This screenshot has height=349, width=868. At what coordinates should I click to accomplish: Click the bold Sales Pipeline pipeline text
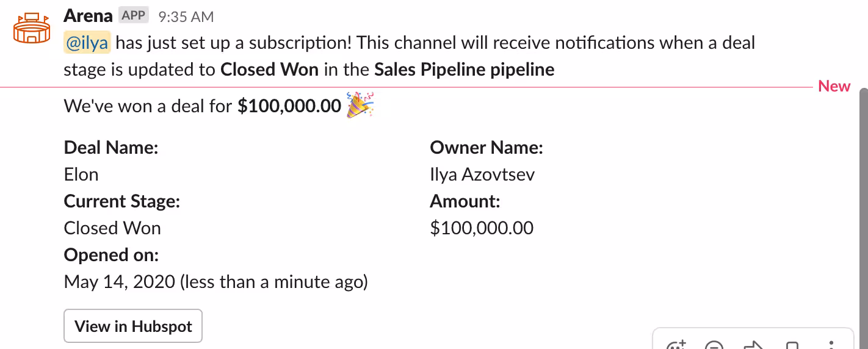click(464, 70)
